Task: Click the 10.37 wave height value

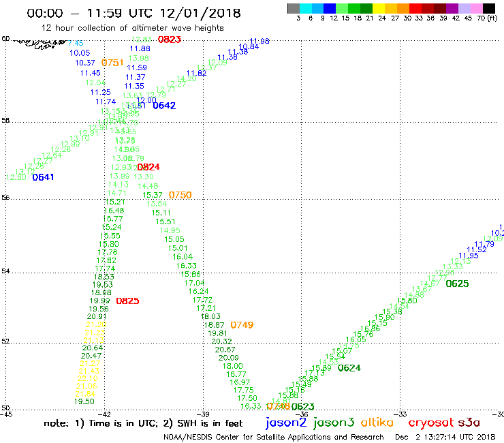Action: [x=85, y=63]
